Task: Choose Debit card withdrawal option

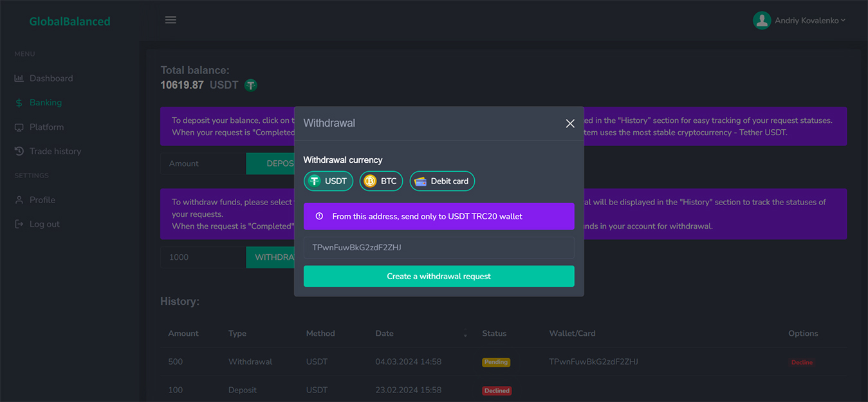Action: [x=442, y=181]
